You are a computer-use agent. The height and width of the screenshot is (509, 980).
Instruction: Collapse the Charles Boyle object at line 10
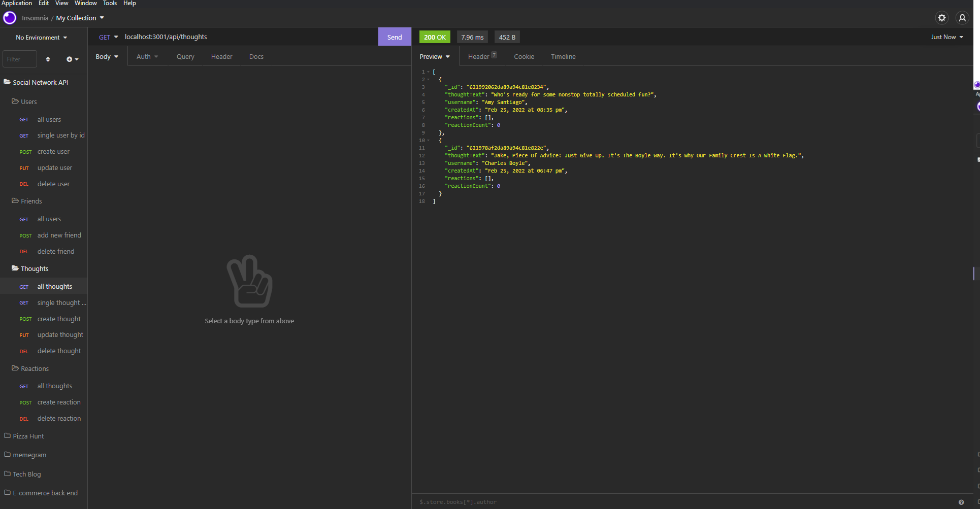point(428,140)
